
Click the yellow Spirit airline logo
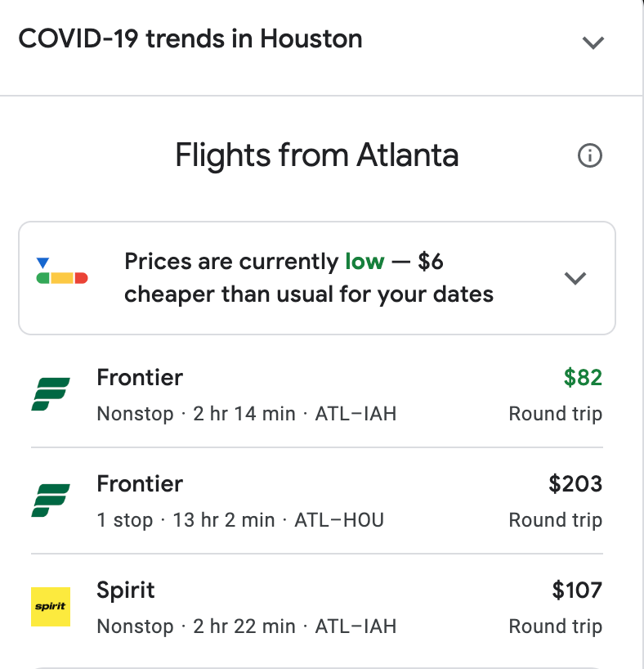[51, 607]
